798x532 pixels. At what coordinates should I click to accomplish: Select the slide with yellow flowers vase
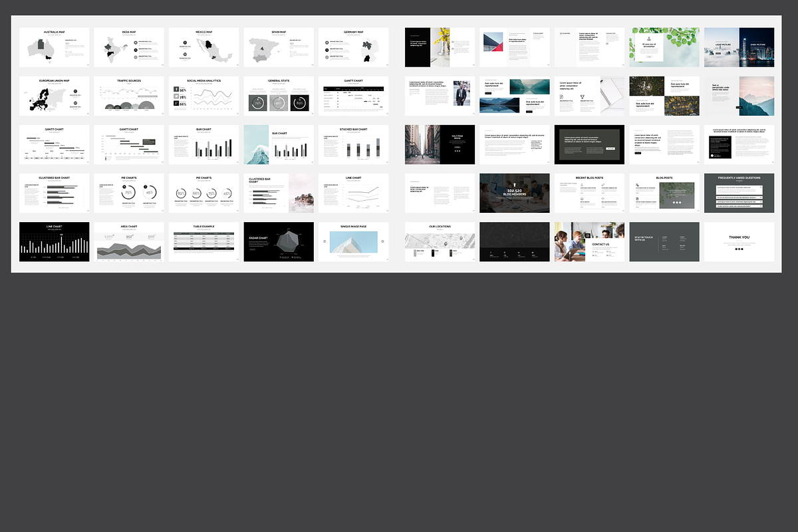click(x=440, y=47)
